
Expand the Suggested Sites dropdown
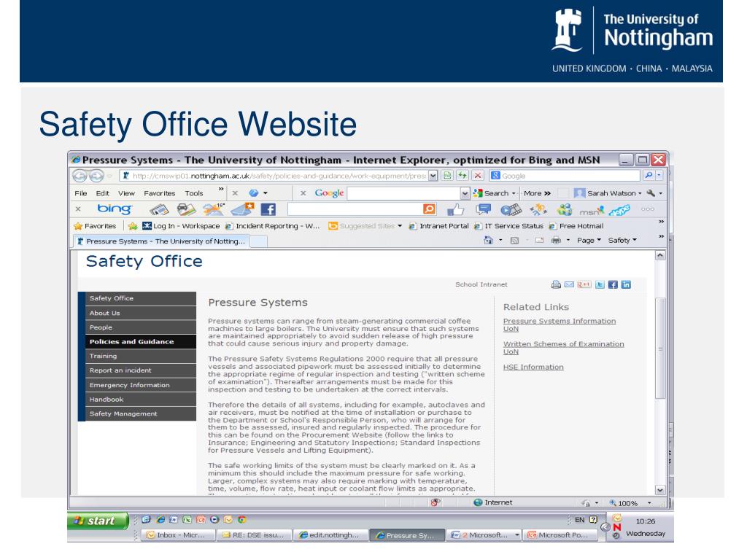click(400, 226)
